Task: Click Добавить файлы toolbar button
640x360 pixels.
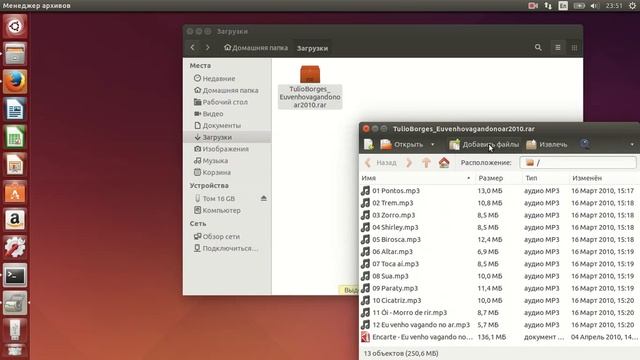Action: click(x=484, y=144)
